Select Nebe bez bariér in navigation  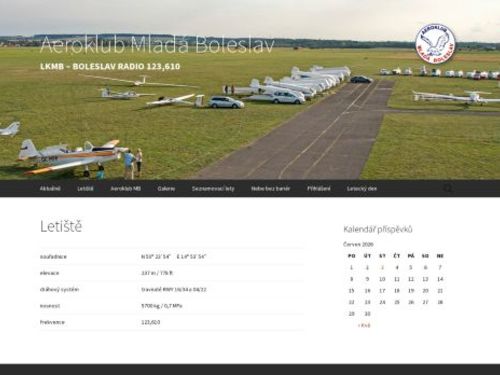click(271, 189)
